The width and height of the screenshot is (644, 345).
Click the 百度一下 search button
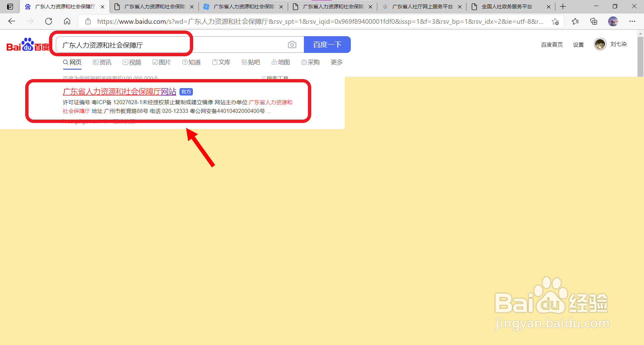[x=327, y=45]
